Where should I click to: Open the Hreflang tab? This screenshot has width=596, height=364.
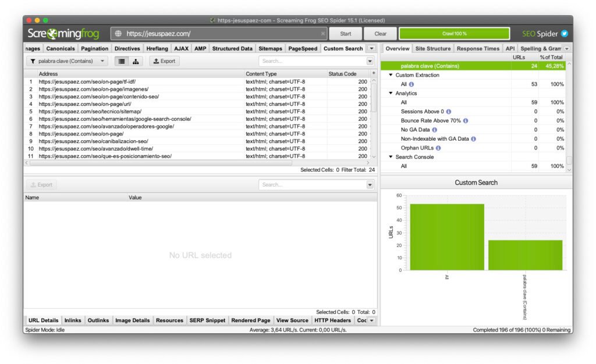tap(157, 49)
